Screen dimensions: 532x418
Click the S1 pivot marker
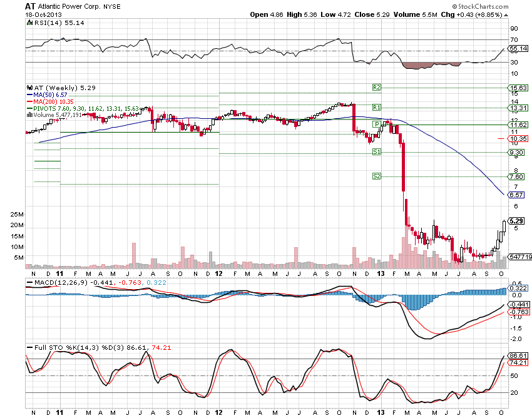(377, 152)
